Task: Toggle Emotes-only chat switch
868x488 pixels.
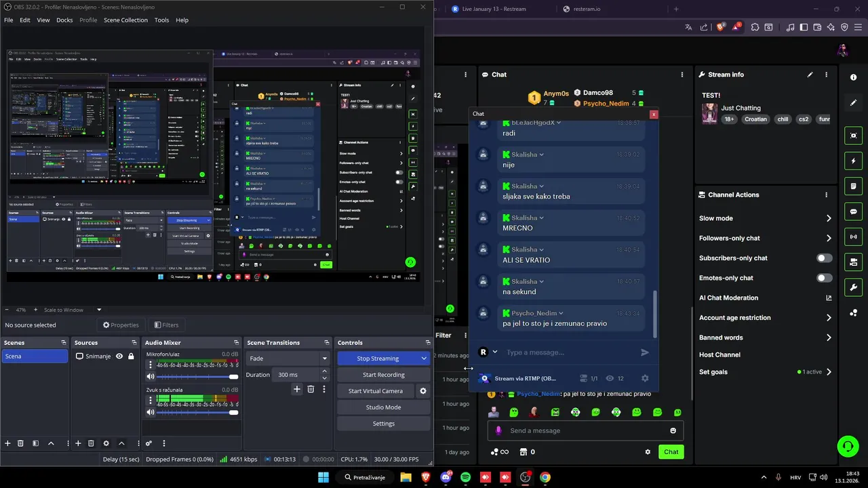Action: [824, 278]
